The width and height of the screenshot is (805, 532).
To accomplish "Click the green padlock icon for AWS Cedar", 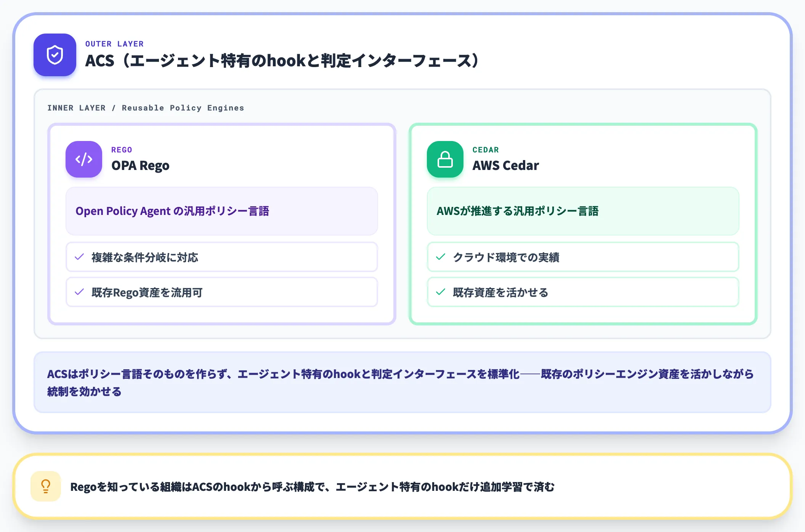I will tap(445, 159).
